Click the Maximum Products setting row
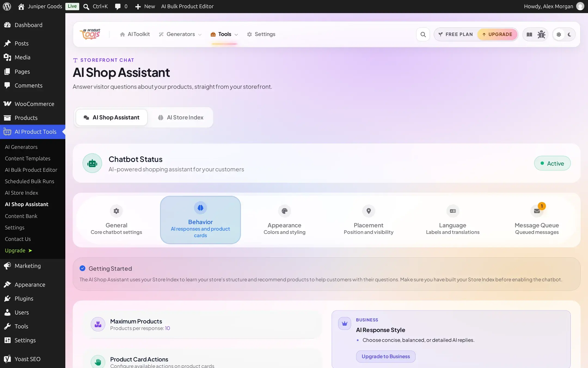The height and width of the screenshot is (368, 588). 203,324
